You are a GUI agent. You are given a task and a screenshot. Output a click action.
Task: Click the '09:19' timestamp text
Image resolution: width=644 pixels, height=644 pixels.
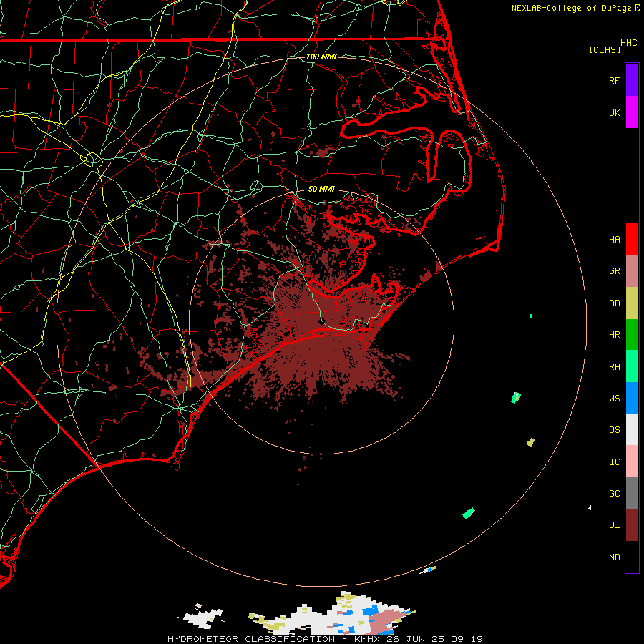pos(466,639)
